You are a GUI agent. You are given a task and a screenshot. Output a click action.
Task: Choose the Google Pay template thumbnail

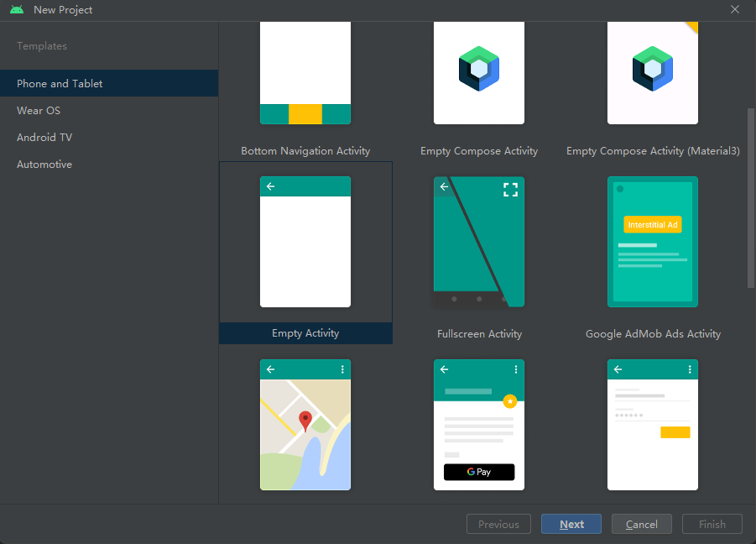(479, 425)
